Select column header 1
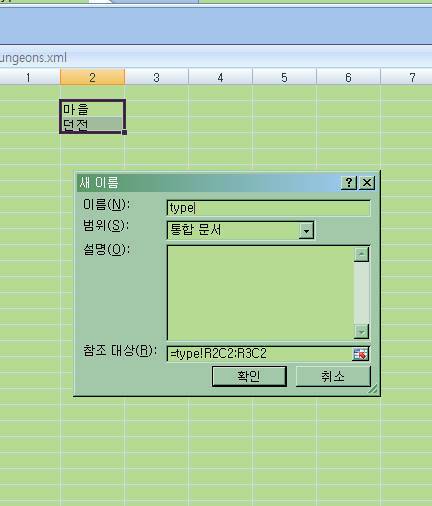This screenshot has width=432, height=506. [x=29, y=77]
